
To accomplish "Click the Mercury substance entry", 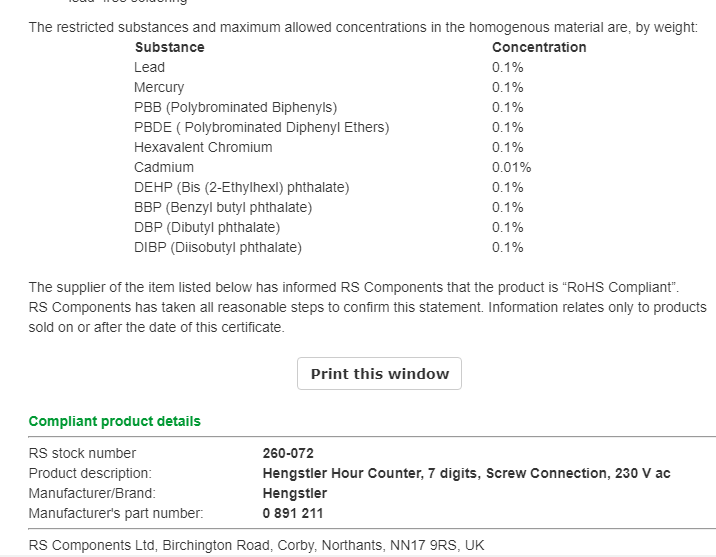I will [159, 87].
